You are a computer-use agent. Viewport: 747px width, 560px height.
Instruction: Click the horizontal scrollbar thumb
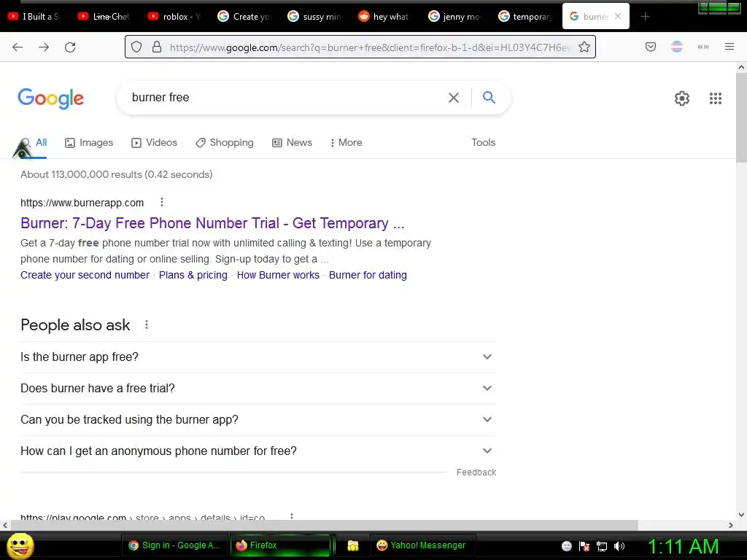tap(324, 525)
